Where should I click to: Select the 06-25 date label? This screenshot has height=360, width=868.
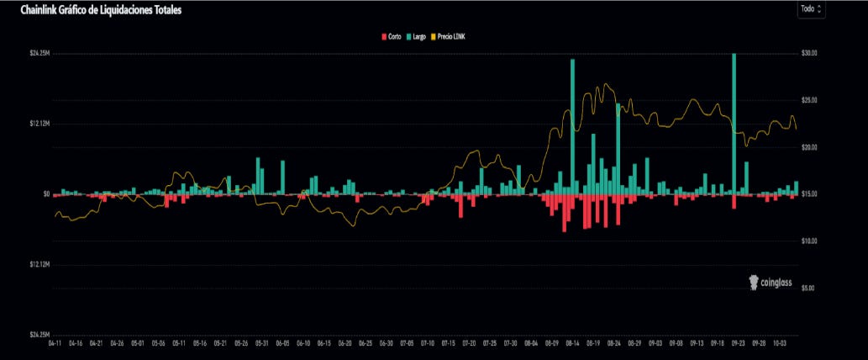366,343
